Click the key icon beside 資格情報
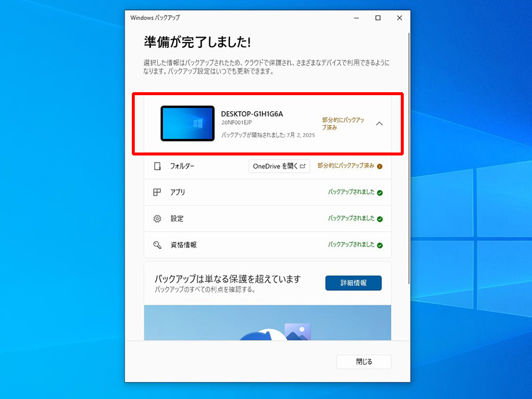This screenshot has height=399, width=532. [157, 245]
